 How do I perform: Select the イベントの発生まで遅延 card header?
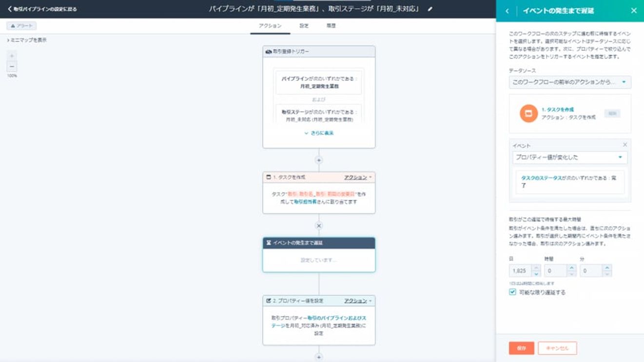coord(319,243)
